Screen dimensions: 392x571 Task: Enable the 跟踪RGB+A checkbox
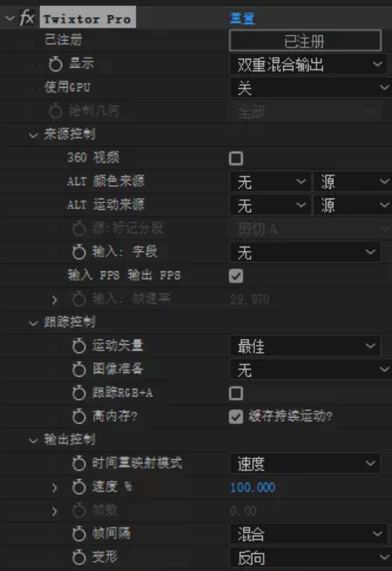pyautogui.click(x=236, y=394)
